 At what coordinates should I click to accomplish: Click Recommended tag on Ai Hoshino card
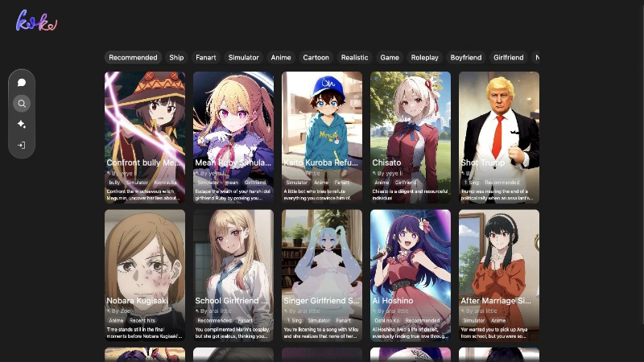point(422,320)
